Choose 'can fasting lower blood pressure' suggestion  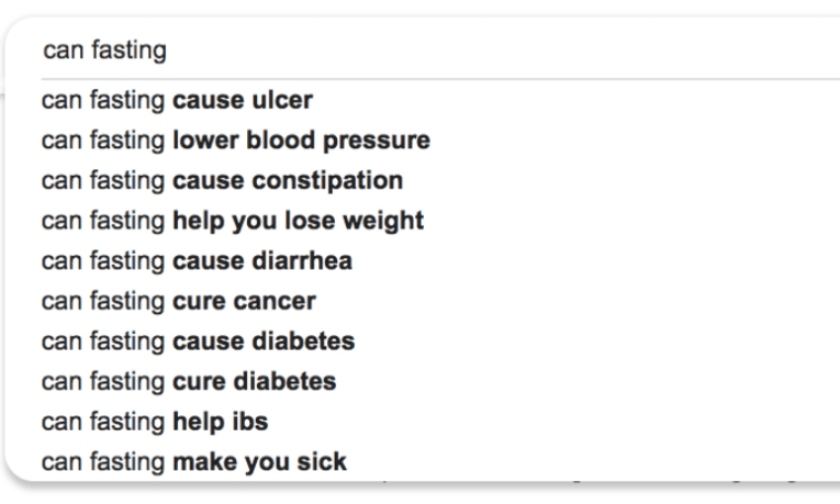[x=235, y=140]
